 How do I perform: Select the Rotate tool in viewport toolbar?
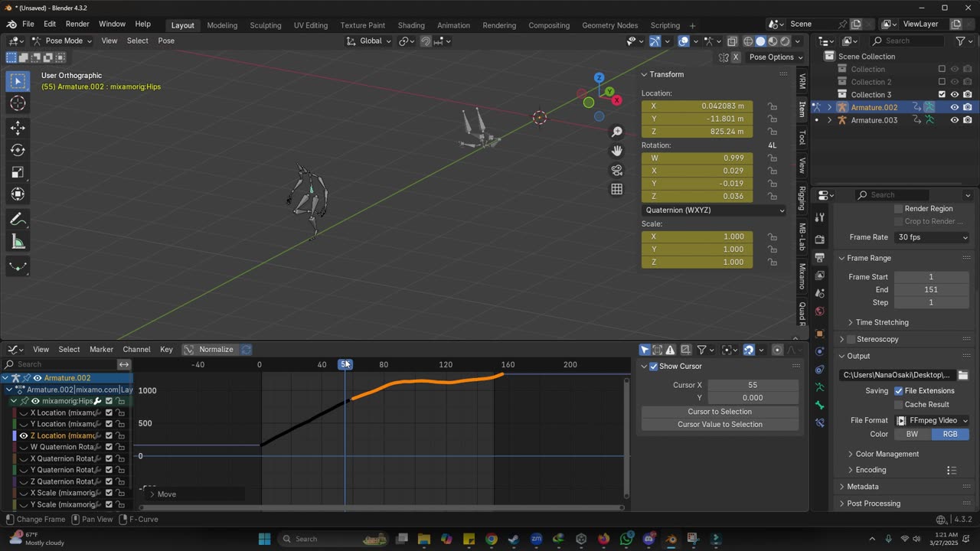[x=18, y=150]
